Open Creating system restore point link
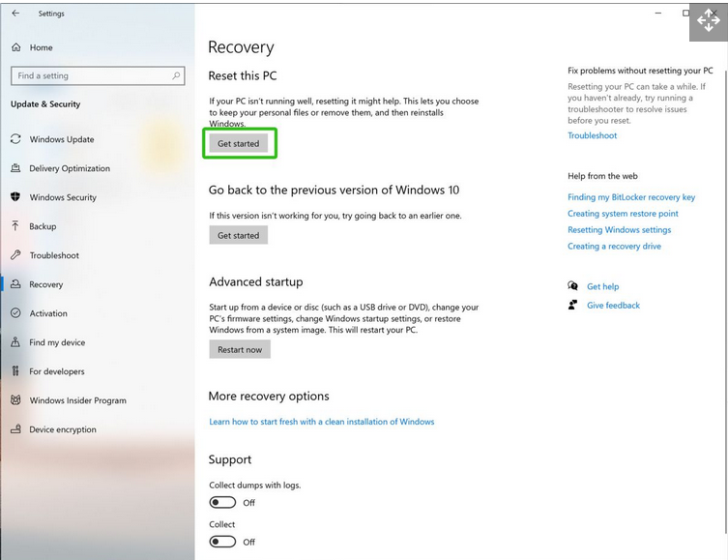Screen dimensions: 728x560 click(623, 214)
